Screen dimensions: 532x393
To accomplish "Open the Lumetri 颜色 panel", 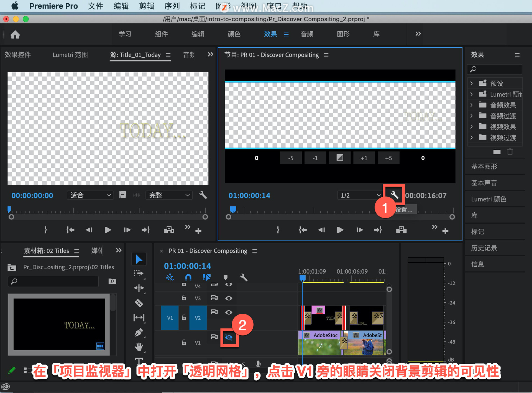I will click(x=488, y=199).
